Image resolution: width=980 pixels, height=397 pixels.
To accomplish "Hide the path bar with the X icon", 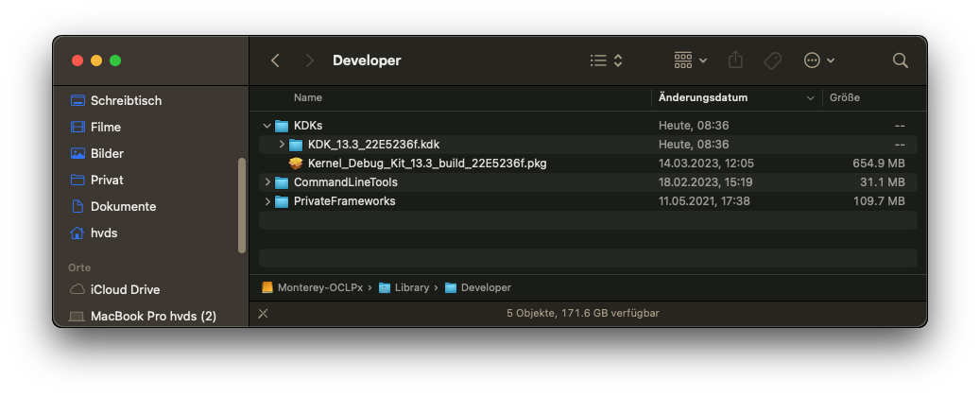I will click(263, 313).
